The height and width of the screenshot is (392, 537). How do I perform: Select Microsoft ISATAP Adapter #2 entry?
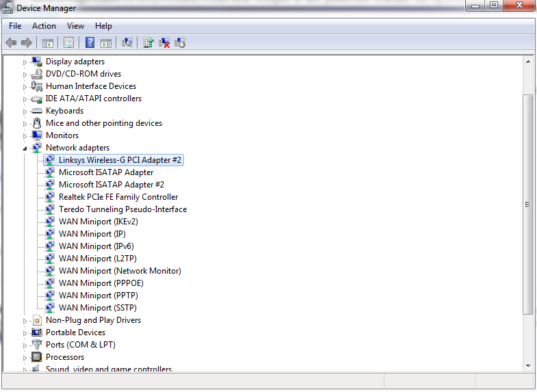pyautogui.click(x=112, y=185)
